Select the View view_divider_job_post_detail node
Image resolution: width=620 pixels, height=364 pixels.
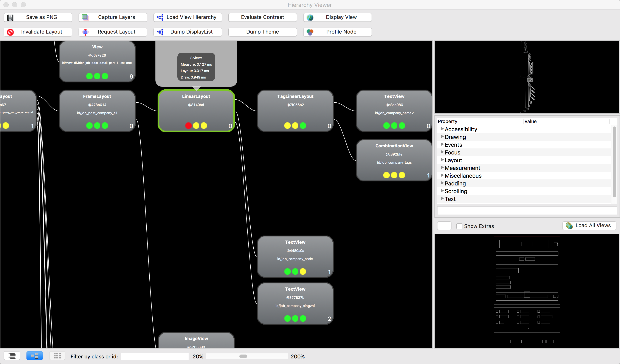97,62
